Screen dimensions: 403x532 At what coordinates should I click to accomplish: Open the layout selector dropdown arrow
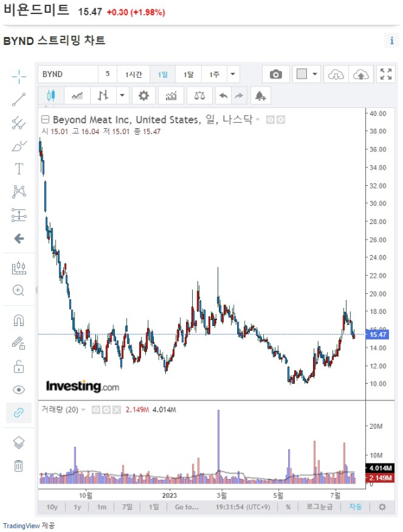click(x=315, y=74)
